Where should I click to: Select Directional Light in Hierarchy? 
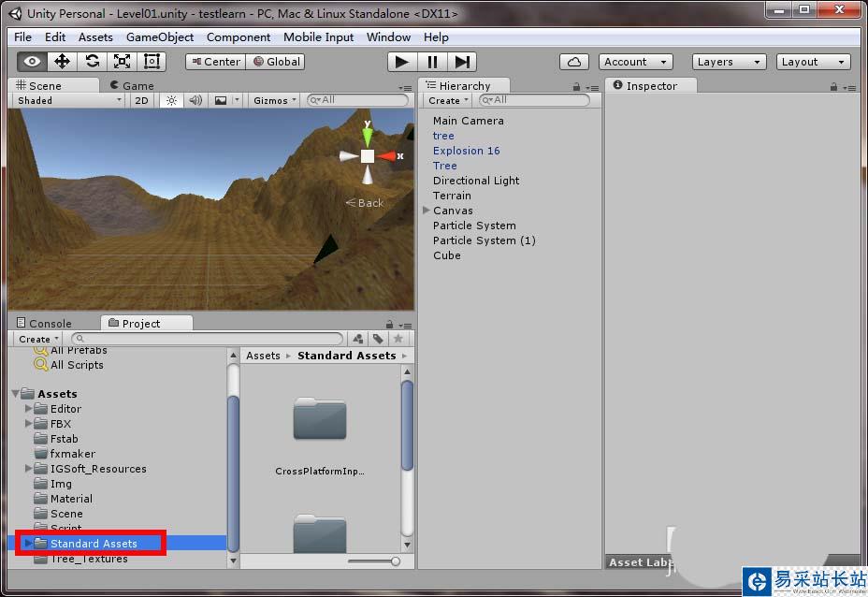point(476,181)
